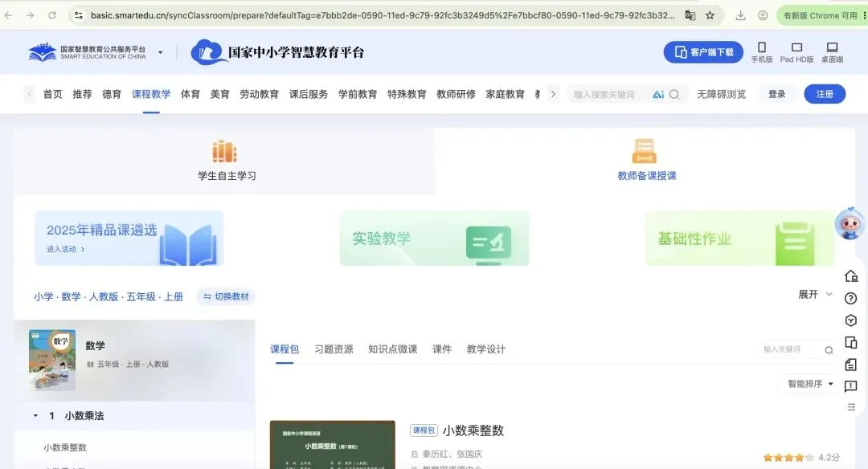Click the collapse lines sidebar icon
Viewport: 868px width, 469px height.
point(851,407)
